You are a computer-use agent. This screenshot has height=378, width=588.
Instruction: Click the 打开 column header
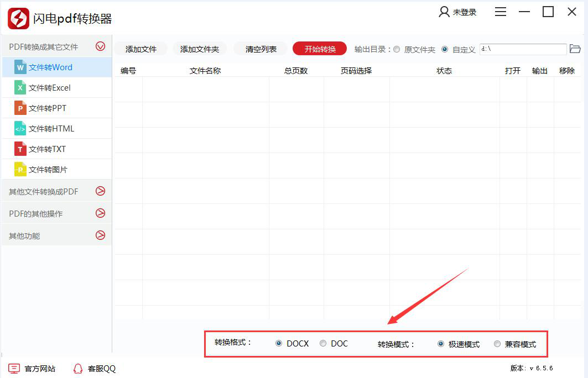click(x=513, y=70)
